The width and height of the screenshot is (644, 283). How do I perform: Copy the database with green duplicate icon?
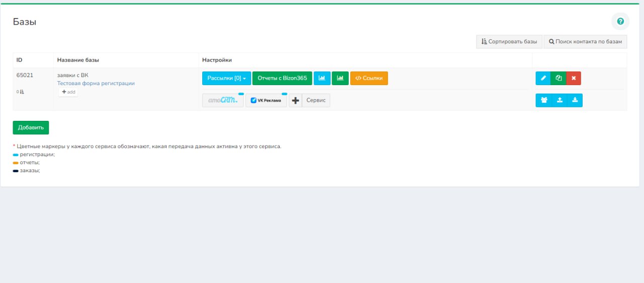(558, 78)
